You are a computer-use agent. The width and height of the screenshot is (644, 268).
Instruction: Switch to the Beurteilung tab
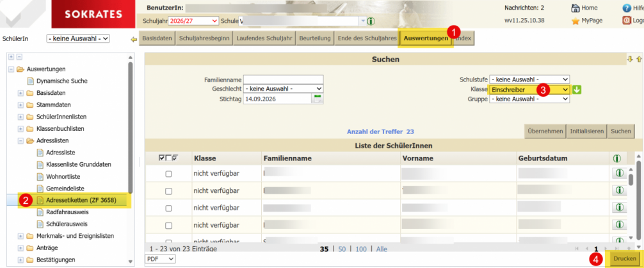314,38
